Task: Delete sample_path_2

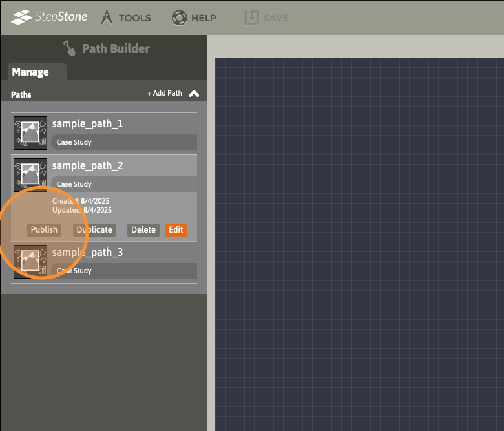Action: click(143, 230)
